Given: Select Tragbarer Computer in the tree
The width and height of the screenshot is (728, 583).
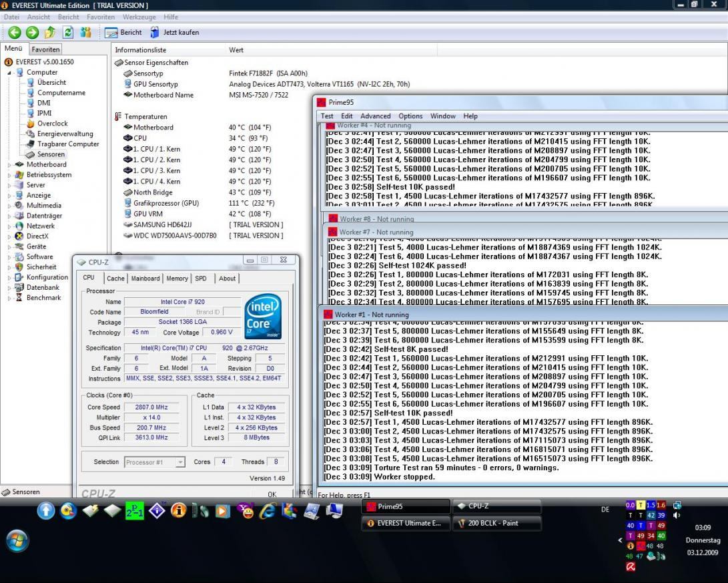Looking at the screenshot, I should tap(68, 144).
